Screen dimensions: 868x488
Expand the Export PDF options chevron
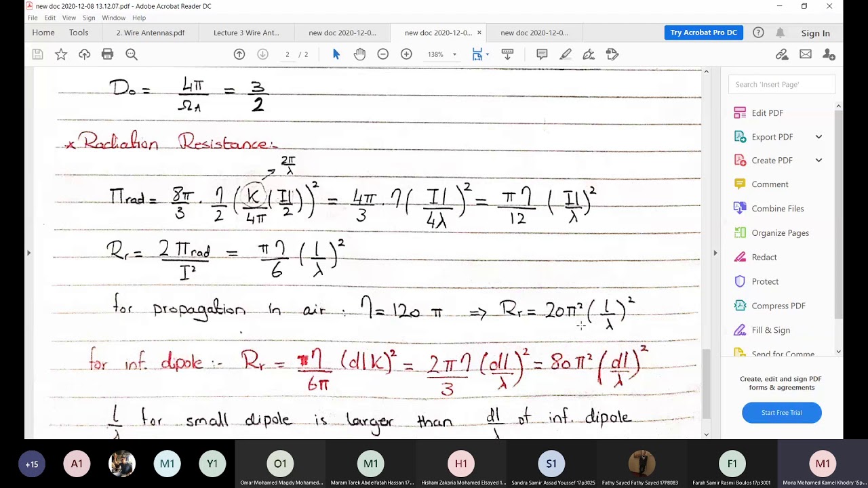click(x=818, y=137)
